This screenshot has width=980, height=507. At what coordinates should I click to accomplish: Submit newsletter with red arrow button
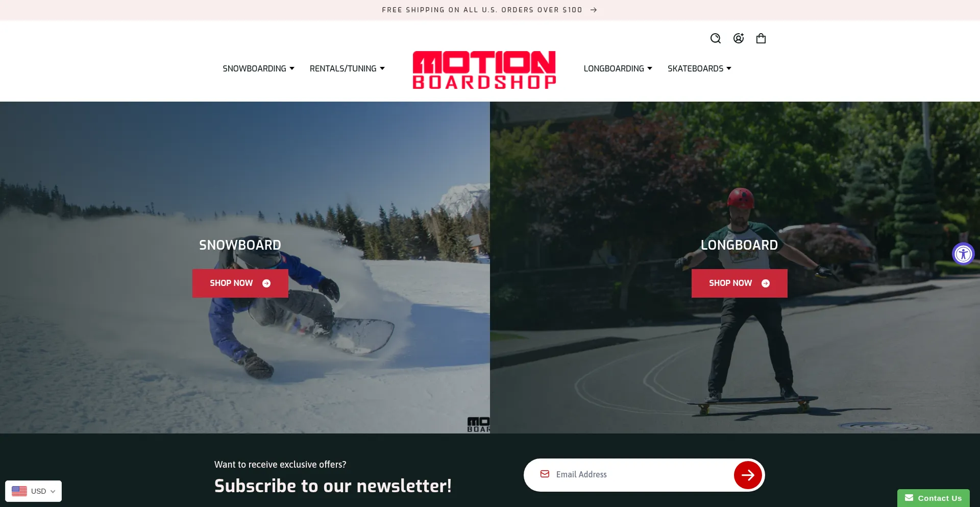click(748, 475)
